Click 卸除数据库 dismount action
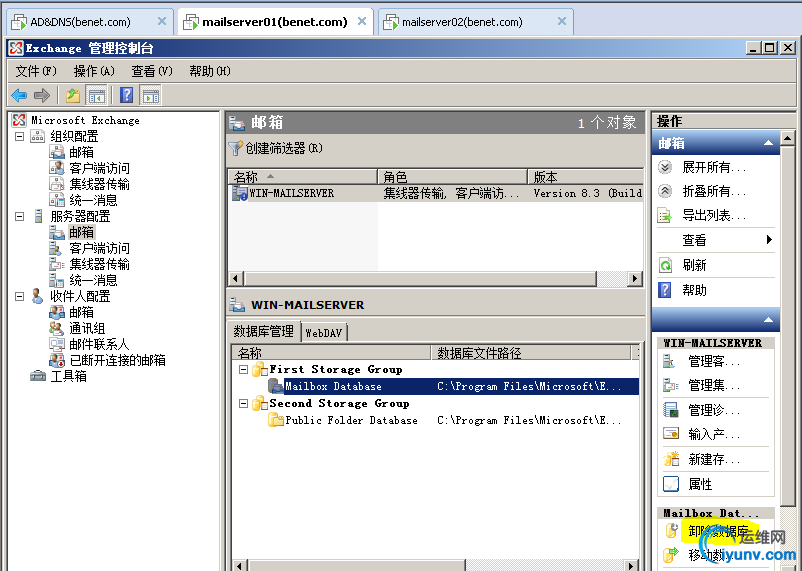The height and width of the screenshot is (571, 802). point(718,531)
